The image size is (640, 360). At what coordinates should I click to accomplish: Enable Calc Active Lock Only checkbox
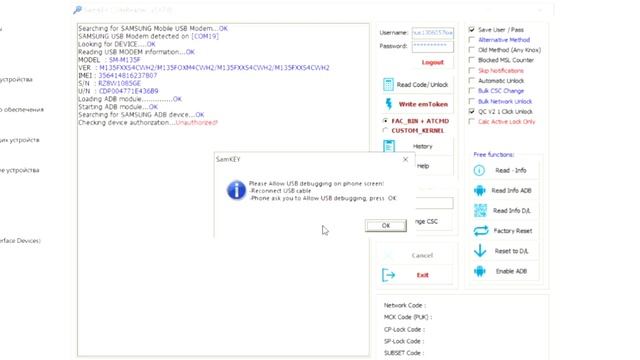point(471,122)
